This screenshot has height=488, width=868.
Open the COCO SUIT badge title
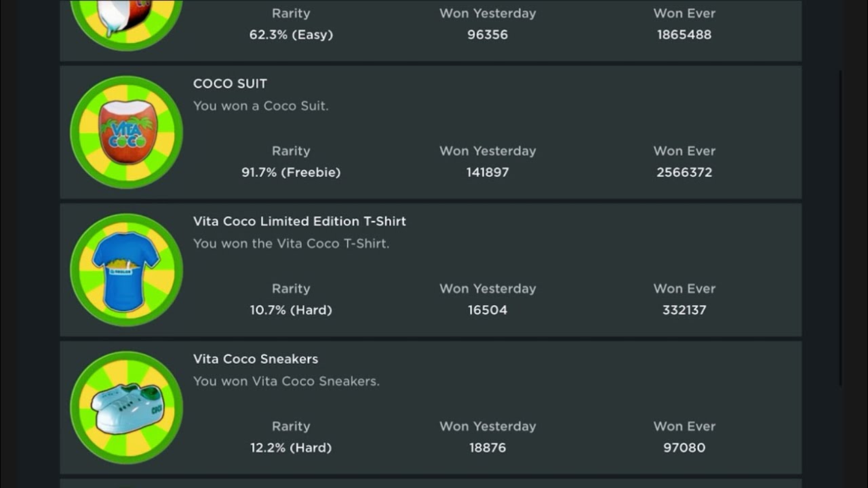pyautogui.click(x=230, y=83)
